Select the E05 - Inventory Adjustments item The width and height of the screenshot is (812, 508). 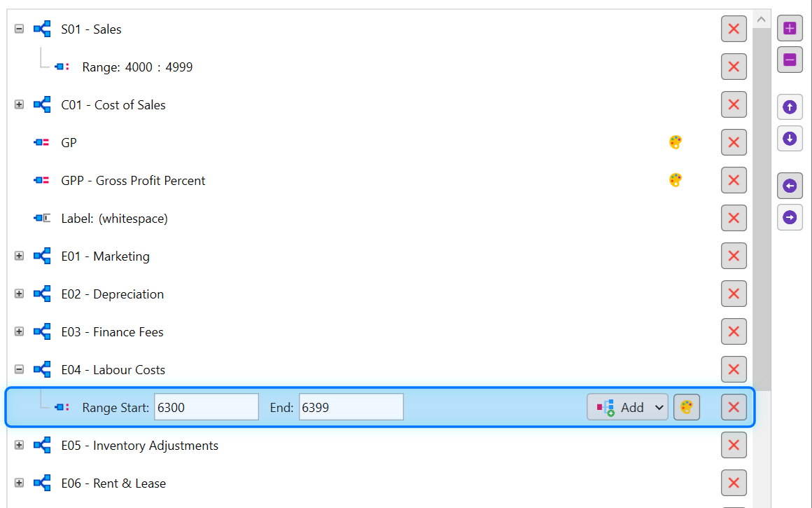140,446
